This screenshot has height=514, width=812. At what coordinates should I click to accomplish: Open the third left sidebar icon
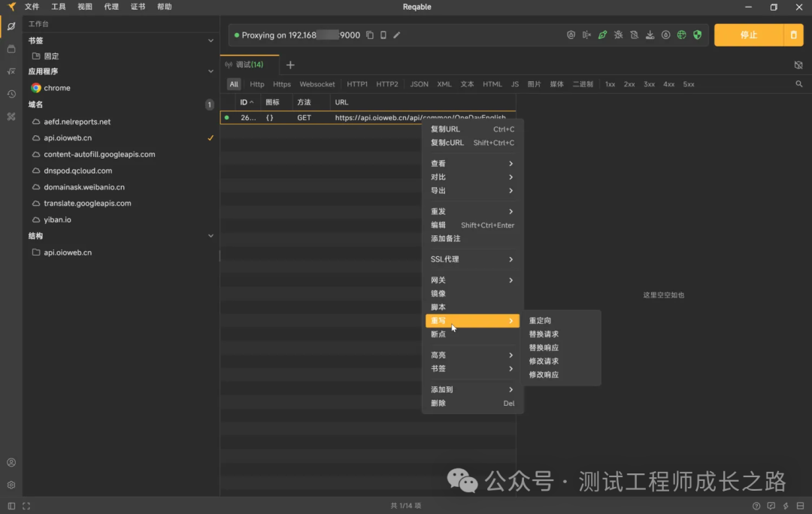(11, 71)
